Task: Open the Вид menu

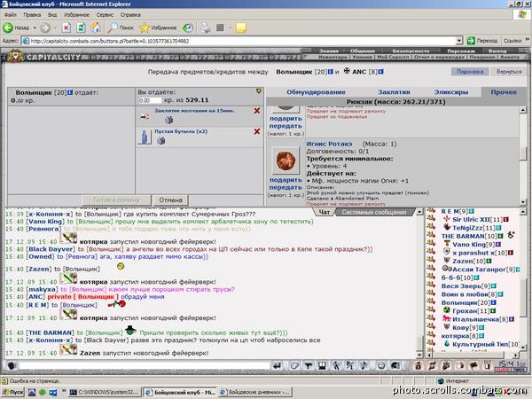Action: click(52, 15)
